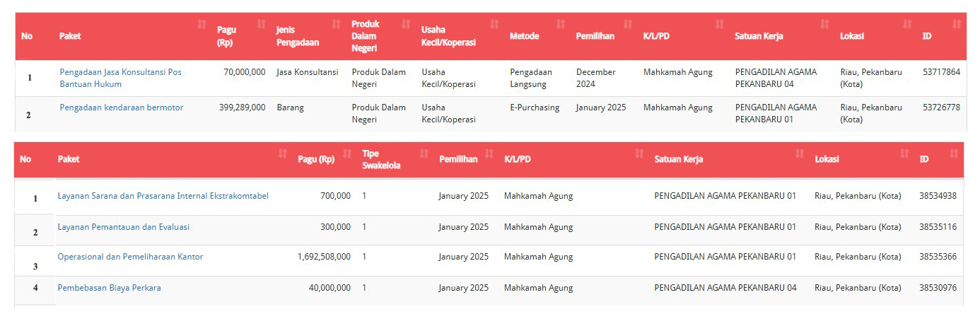Click Pembebasan Biaya Perkara link
This screenshot has height=319, width=980.
point(109,288)
